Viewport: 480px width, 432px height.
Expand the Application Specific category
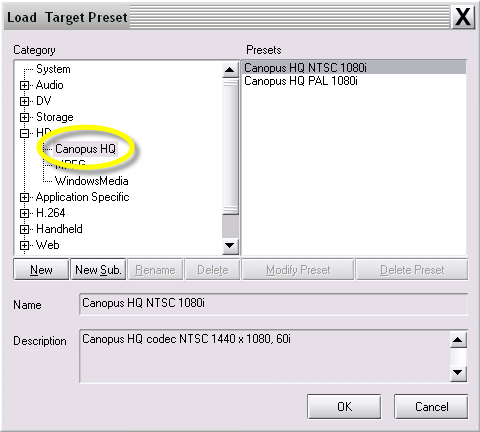tap(24, 197)
